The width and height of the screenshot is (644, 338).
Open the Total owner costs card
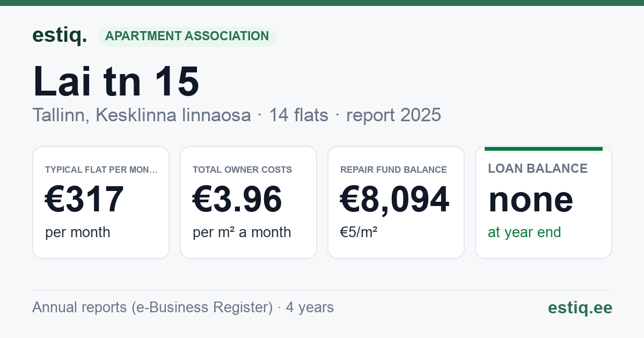[248, 202]
